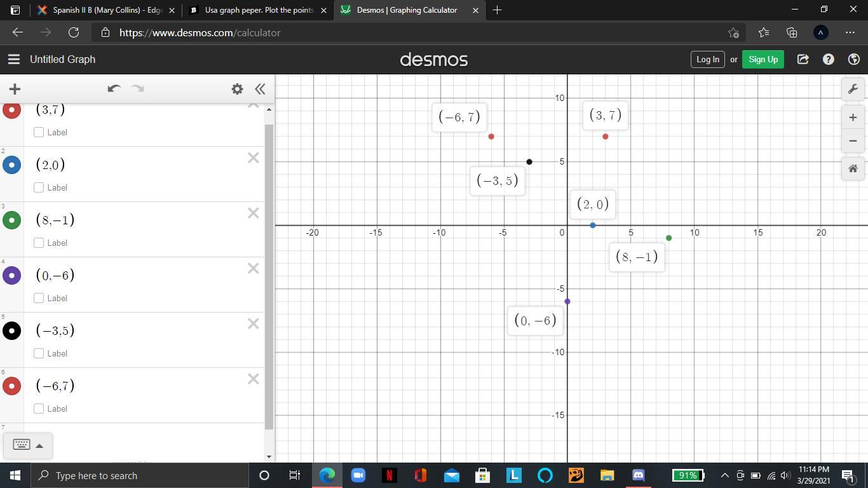The width and height of the screenshot is (868, 488).
Task: Share graph using the share icon
Action: (x=803, y=59)
